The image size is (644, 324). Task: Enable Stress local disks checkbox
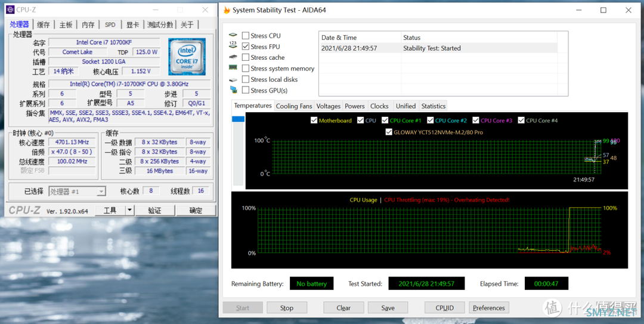coord(245,79)
